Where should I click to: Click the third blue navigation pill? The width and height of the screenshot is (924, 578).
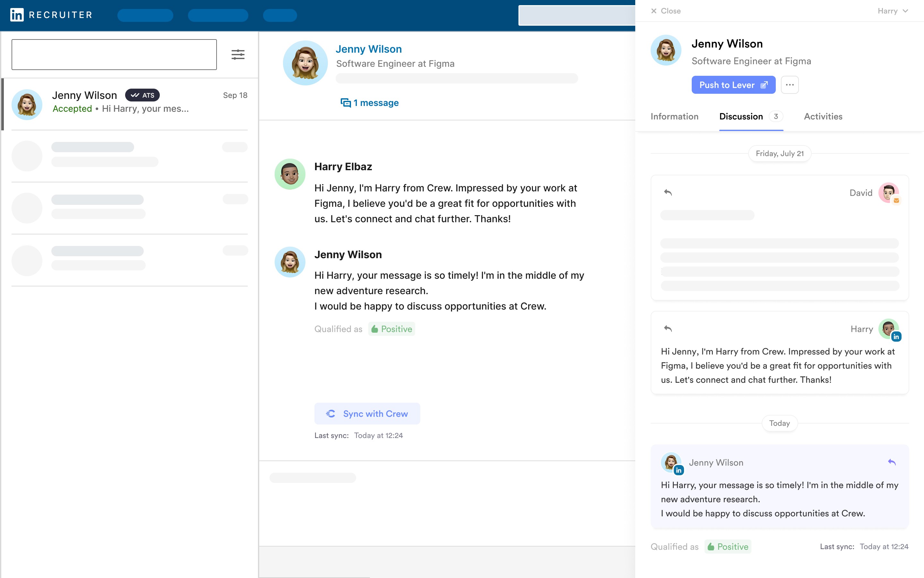pos(280,15)
